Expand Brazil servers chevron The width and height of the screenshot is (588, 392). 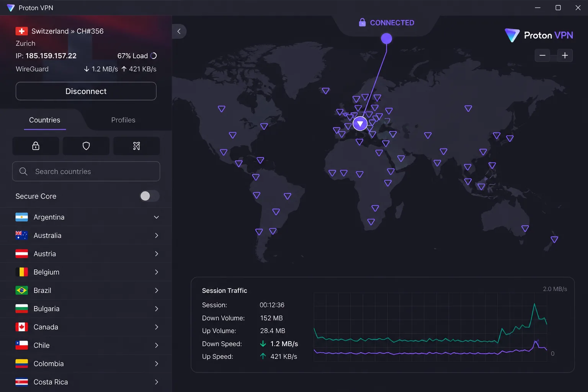tap(156, 291)
